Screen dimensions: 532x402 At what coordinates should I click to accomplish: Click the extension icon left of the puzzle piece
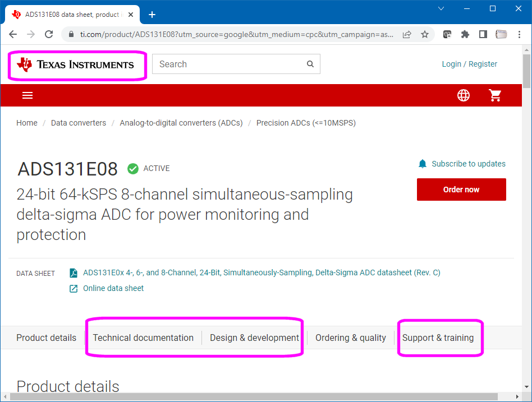click(x=447, y=34)
